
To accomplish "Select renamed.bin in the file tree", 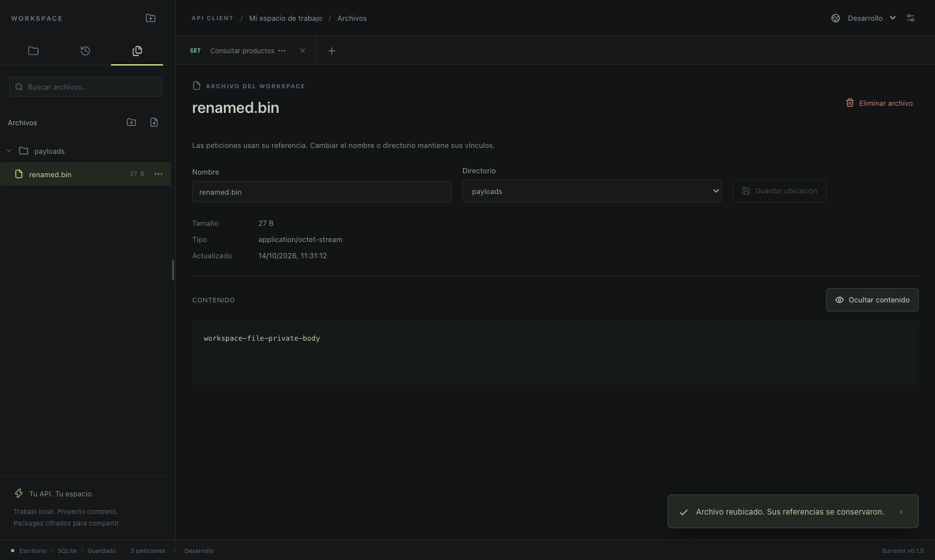I will click(85, 174).
